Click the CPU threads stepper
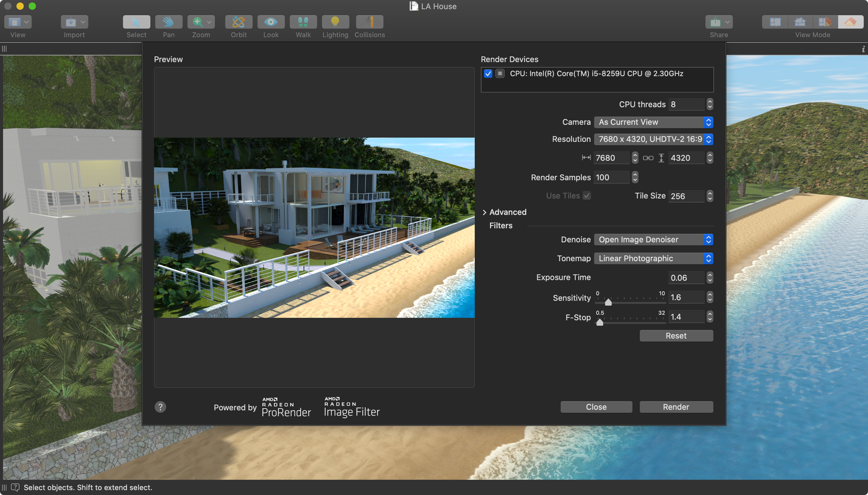This screenshot has width=868, height=495. pyautogui.click(x=710, y=104)
